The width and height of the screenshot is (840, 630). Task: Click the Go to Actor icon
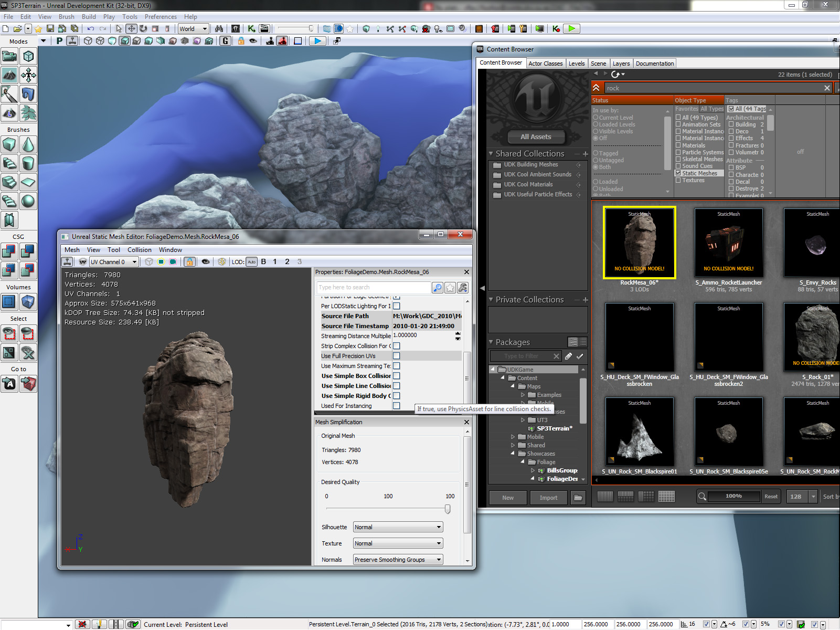(9, 384)
